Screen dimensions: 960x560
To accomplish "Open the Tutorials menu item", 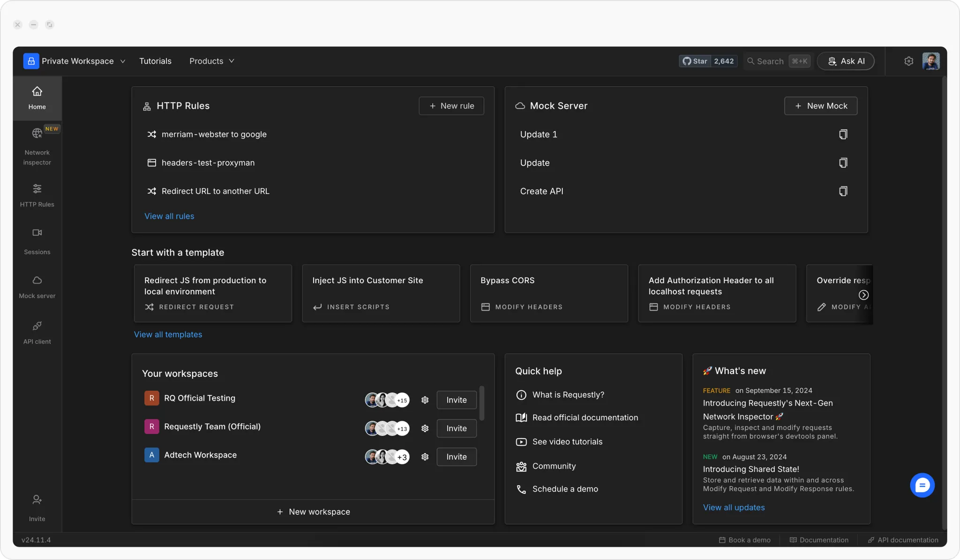I will click(x=155, y=61).
